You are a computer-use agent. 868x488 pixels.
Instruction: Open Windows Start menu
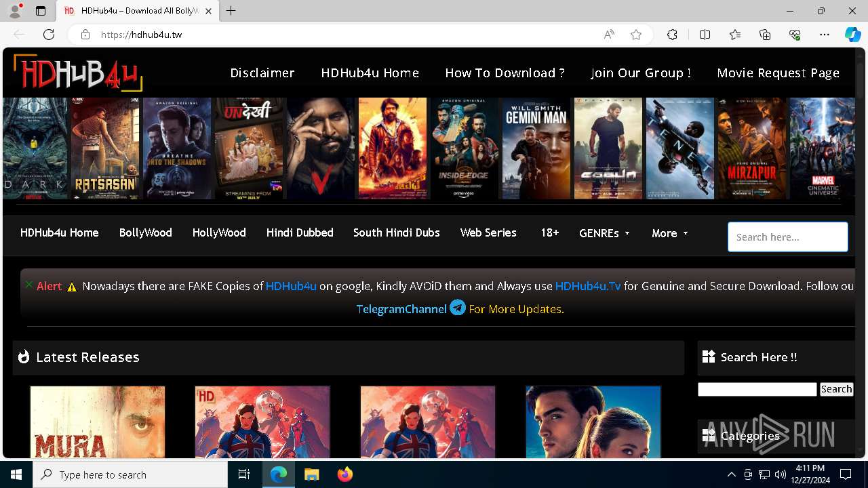click(x=16, y=474)
